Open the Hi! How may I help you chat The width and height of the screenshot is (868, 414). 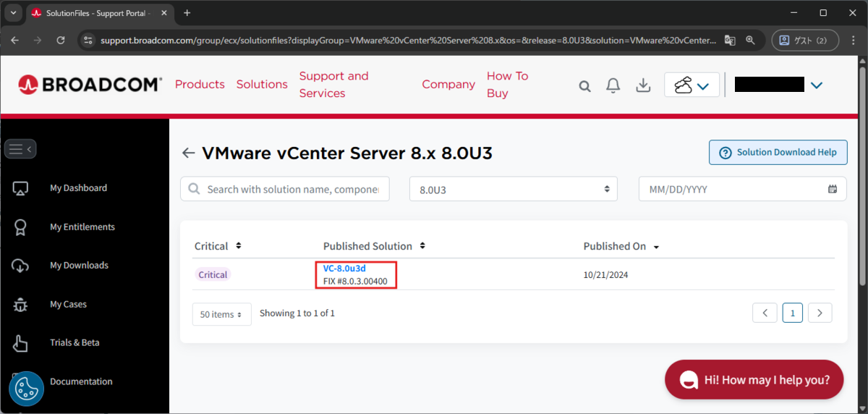pyautogui.click(x=754, y=379)
